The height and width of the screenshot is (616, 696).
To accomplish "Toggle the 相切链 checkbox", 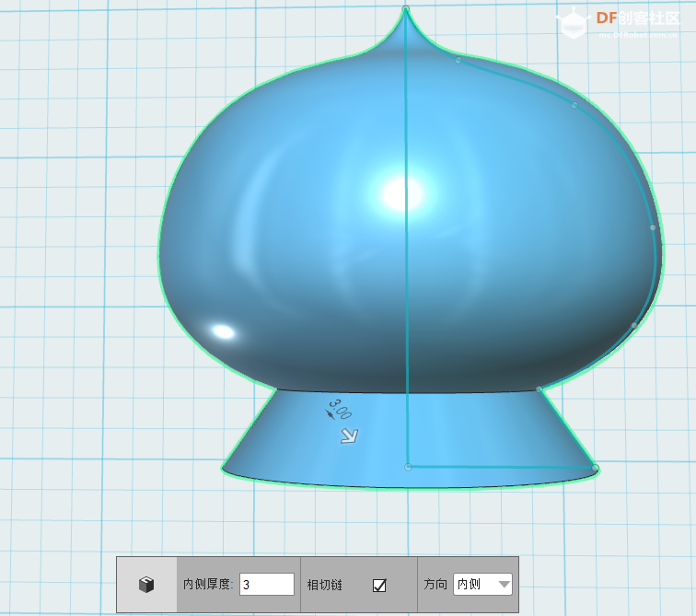I will click(379, 585).
